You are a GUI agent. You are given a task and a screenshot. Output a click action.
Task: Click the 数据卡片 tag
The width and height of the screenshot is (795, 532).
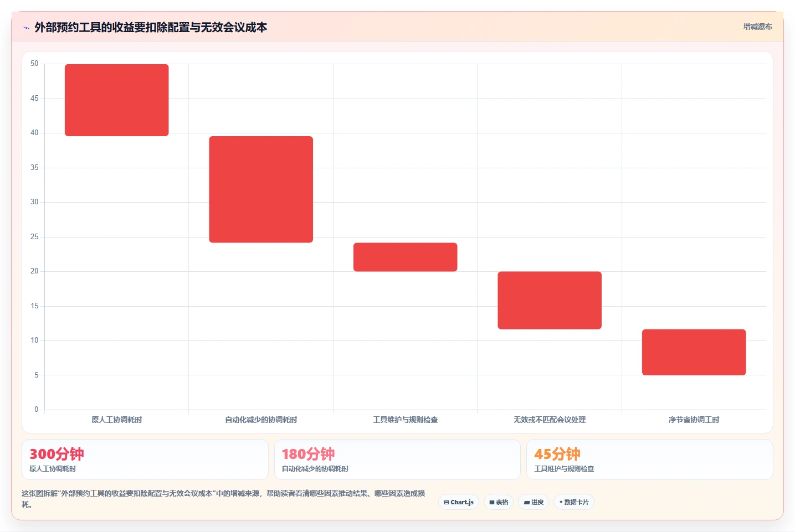[574, 502]
